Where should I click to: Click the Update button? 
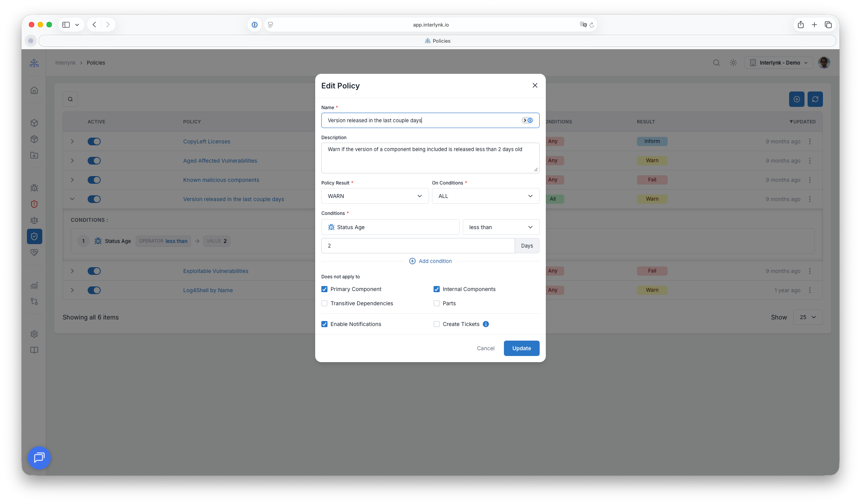click(x=522, y=348)
